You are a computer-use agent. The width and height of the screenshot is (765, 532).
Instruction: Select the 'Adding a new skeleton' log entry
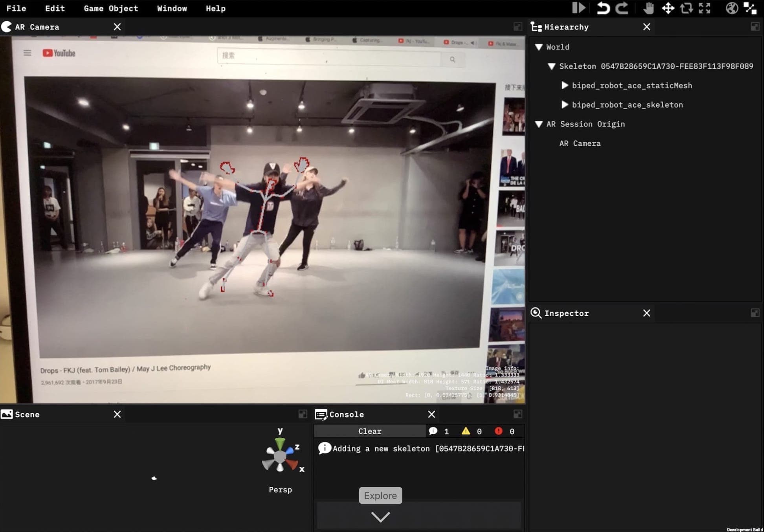click(420, 448)
